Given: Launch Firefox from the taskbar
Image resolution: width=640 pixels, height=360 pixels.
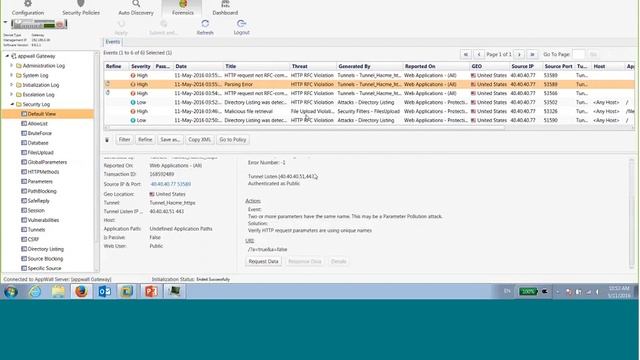Looking at the screenshot, I should 81,292.
